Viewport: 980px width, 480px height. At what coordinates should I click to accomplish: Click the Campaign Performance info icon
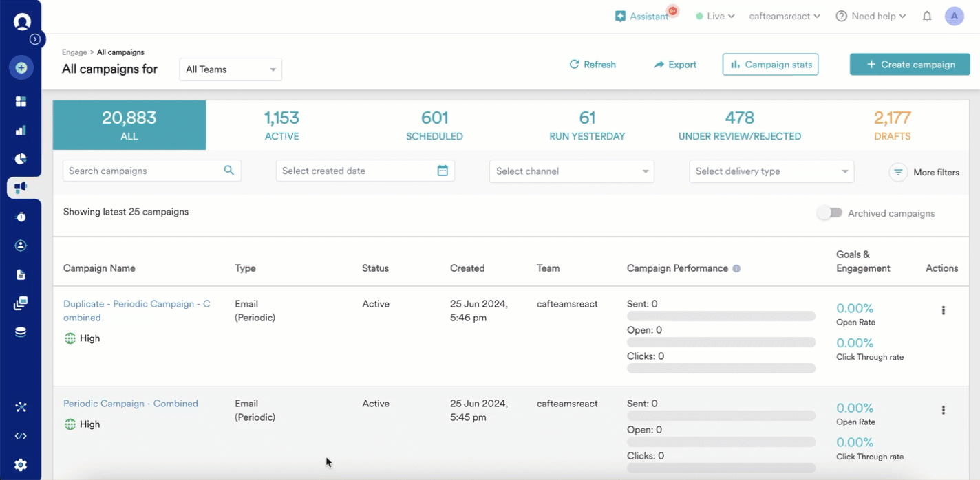pos(736,268)
